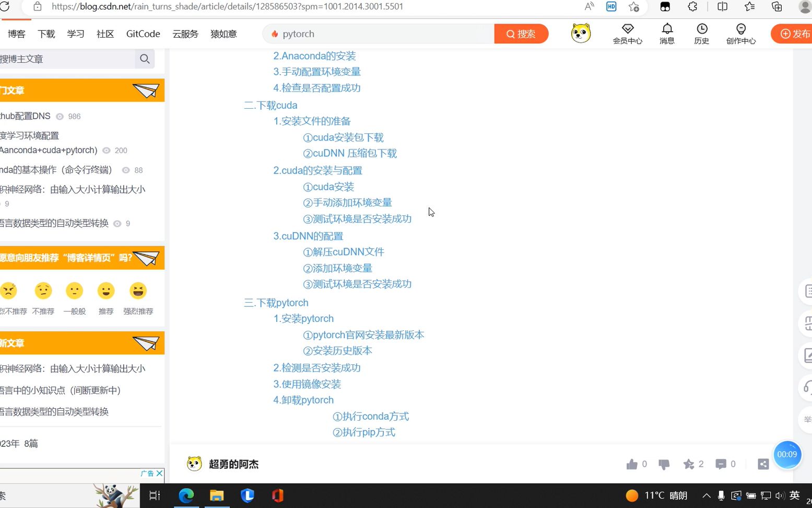Viewport: 812px width, 508px height.
Task: Open the 历史 clock icon
Action: 702,34
